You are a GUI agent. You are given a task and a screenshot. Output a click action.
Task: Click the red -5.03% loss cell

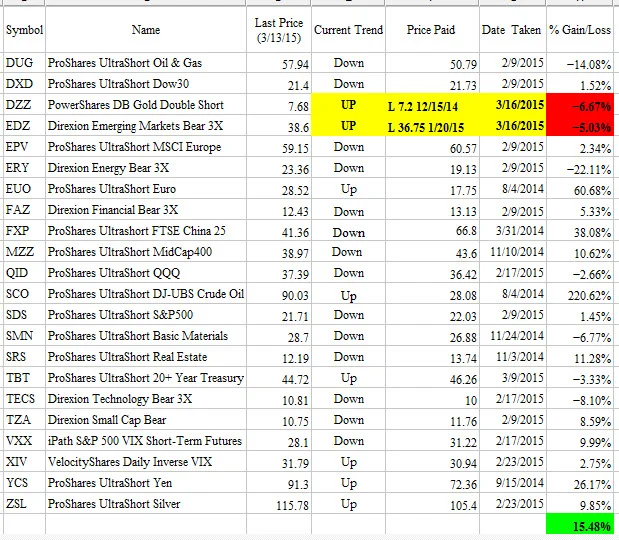pos(580,126)
